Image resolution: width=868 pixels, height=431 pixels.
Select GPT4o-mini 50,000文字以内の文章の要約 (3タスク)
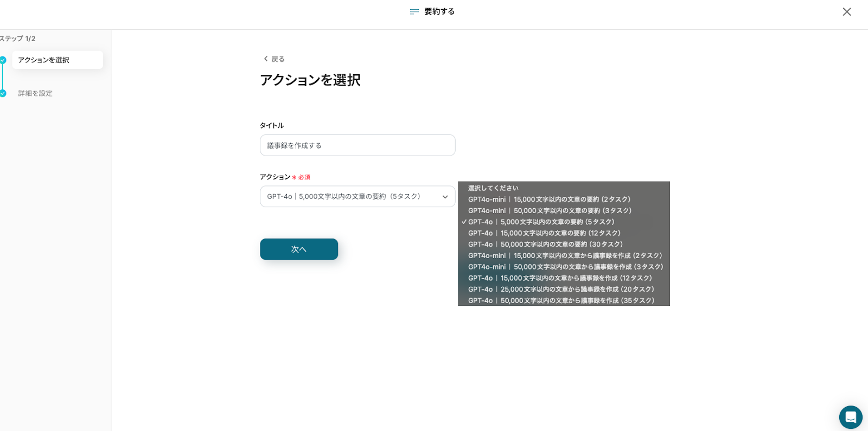pyautogui.click(x=550, y=211)
